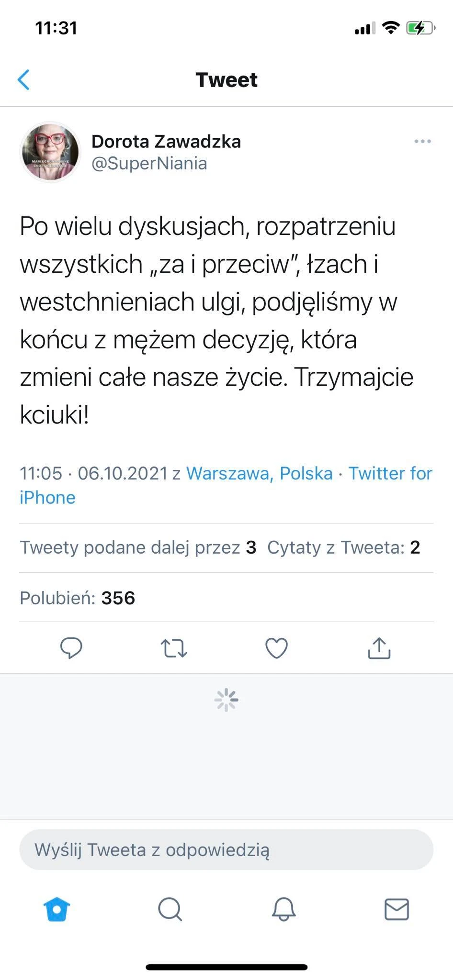Go to Home tab in bottom bar
The image size is (453, 980).
[57, 909]
